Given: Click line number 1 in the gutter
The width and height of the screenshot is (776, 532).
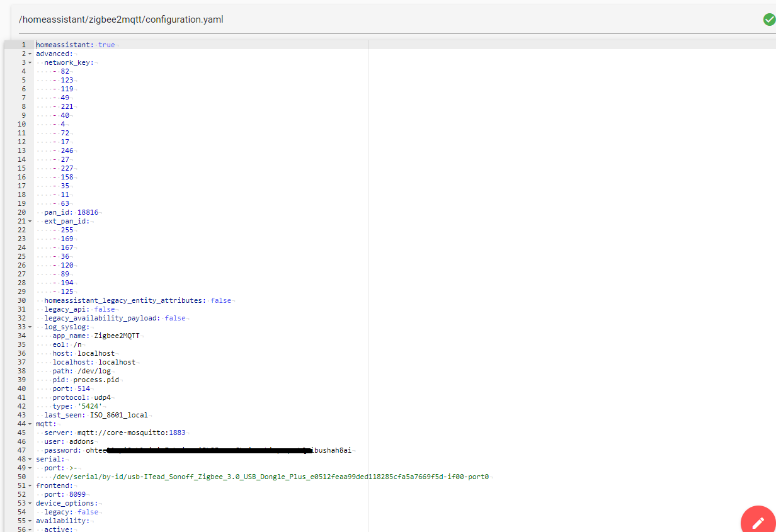Looking at the screenshot, I should [x=23, y=45].
